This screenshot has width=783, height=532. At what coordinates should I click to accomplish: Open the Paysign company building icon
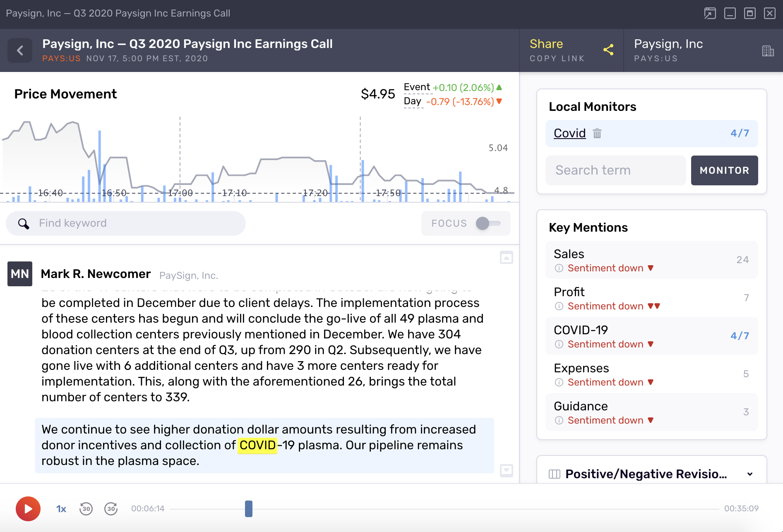coord(768,51)
